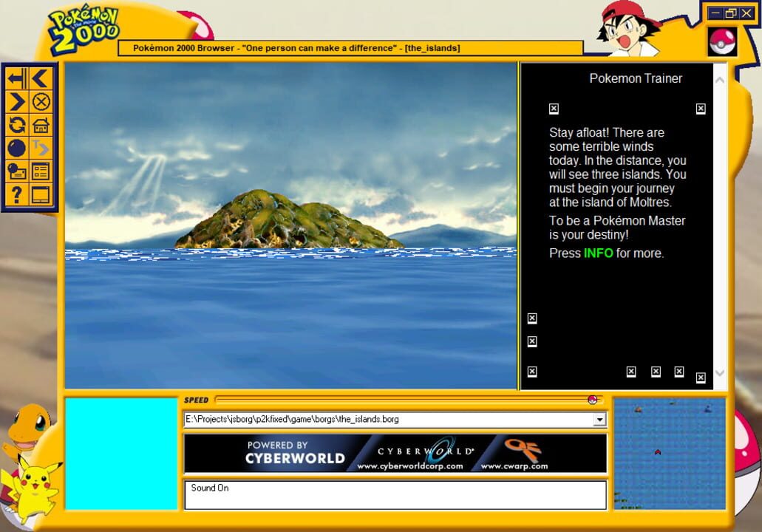Viewport: 762px width, 532px height.
Task: Click the mail message icon
Action: pos(18,171)
